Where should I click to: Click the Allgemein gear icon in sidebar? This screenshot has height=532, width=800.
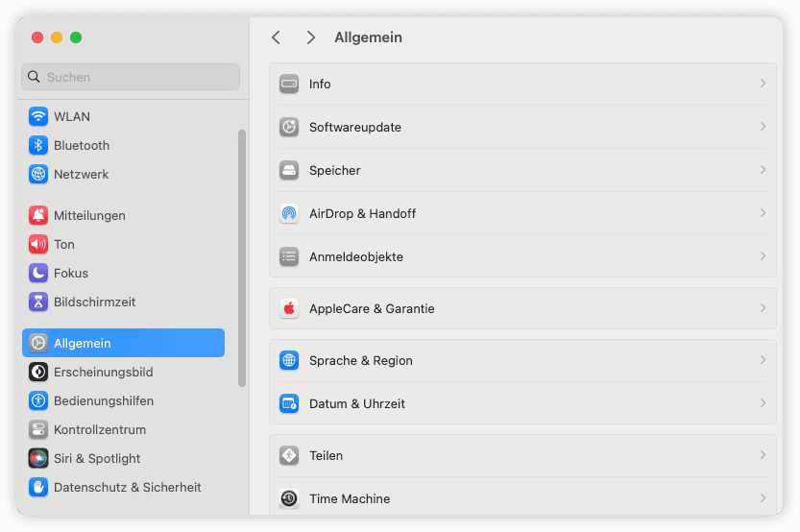click(x=38, y=343)
